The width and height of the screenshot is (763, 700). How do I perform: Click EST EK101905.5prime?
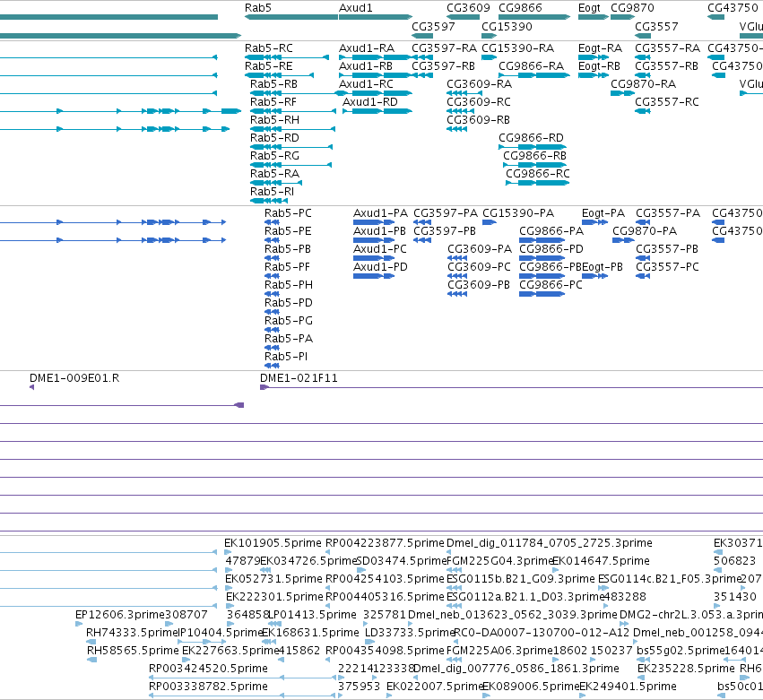click(x=273, y=543)
